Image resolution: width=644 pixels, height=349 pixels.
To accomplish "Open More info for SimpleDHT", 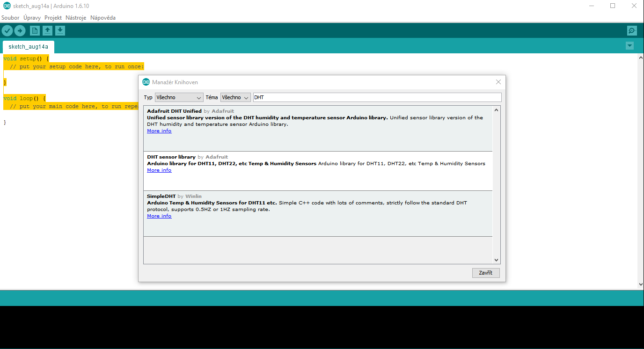I will point(159,216).
